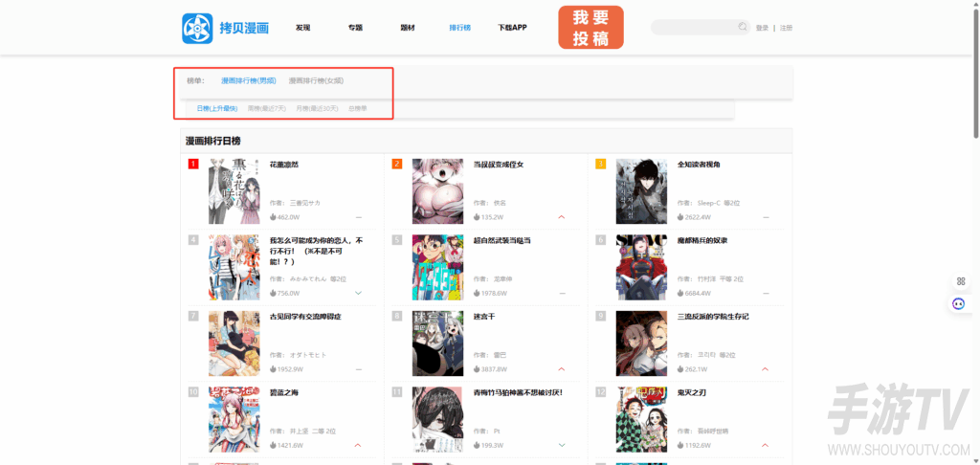Click the orange 我要投稿 button
Screen dimensions: 980x465
click(x=590, y=28)
